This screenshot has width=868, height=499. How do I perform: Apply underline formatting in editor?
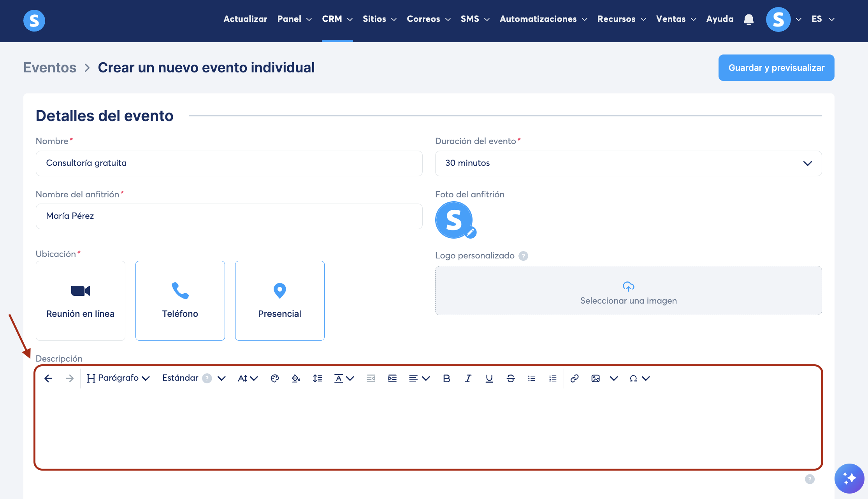[489, 378]
